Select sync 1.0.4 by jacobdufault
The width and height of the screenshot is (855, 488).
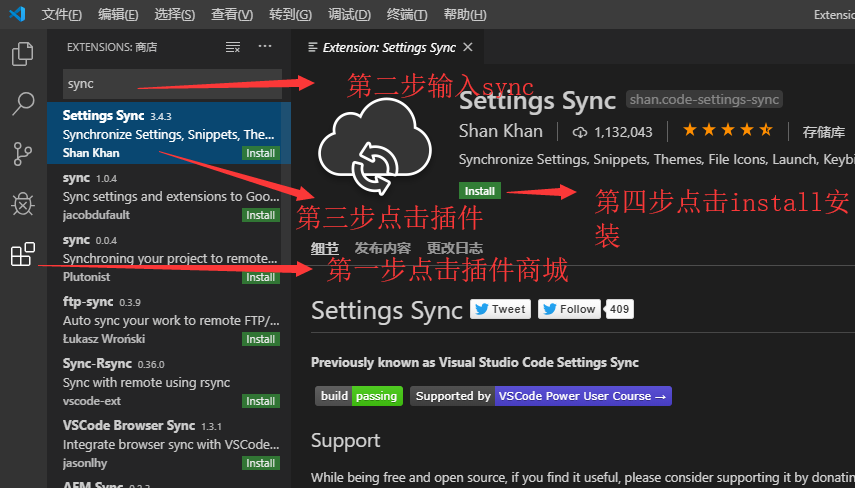[168, 195]
